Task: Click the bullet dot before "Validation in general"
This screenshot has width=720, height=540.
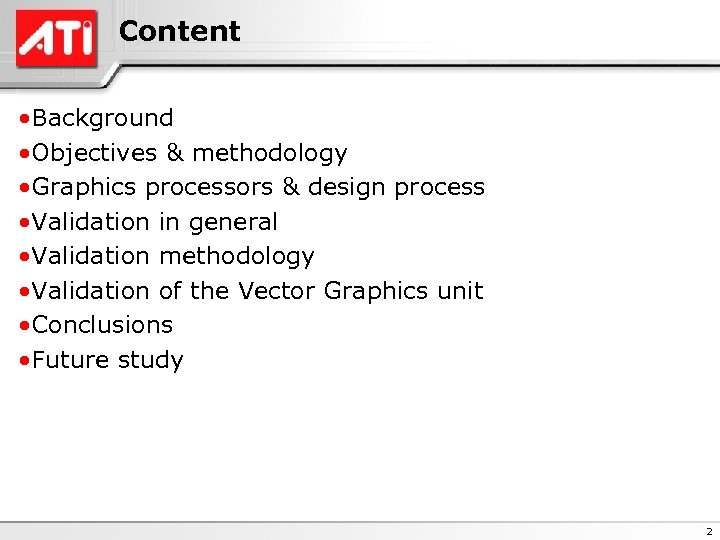Action: click(22, 223)
